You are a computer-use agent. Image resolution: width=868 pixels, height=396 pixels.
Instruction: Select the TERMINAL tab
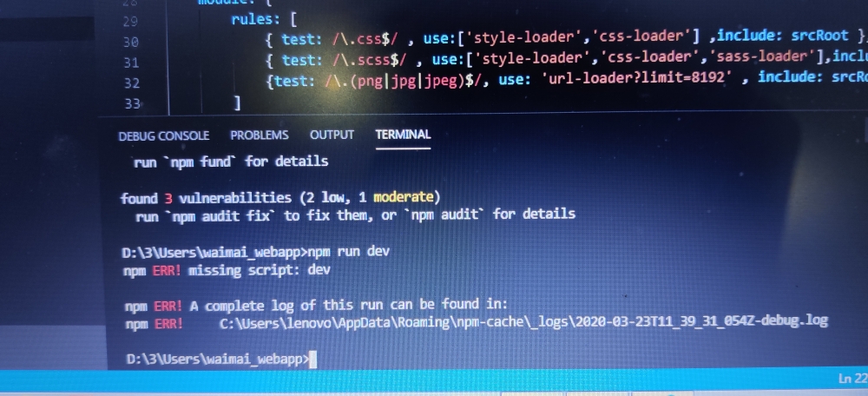point(403,135)
